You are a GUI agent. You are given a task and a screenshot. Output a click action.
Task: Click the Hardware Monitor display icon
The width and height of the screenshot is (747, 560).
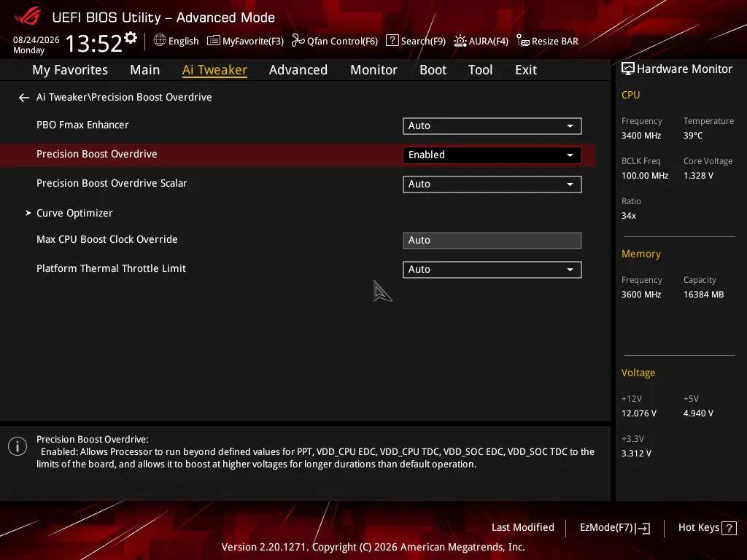point(628,69)
